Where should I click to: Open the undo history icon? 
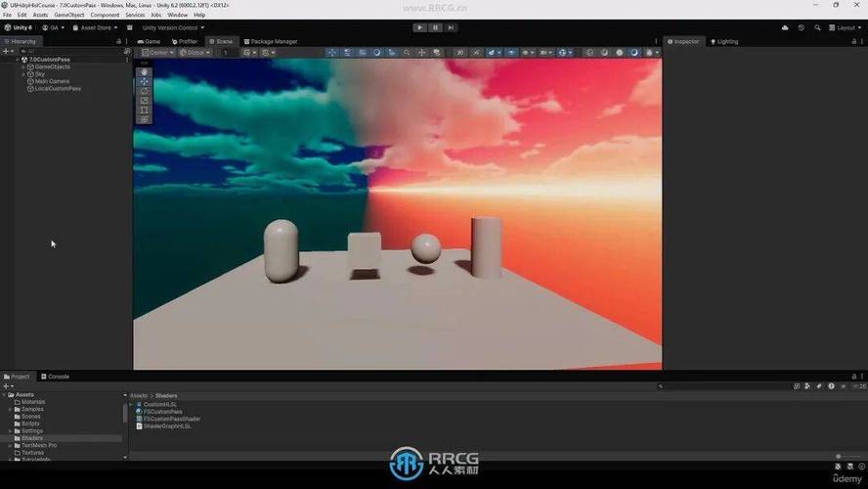(801, 27)
